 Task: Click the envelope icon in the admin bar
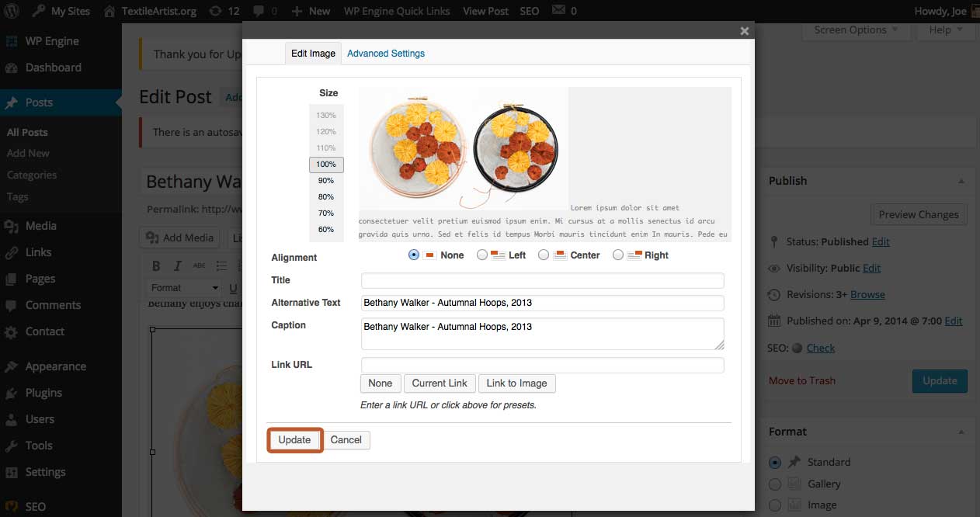click(558, 11)
